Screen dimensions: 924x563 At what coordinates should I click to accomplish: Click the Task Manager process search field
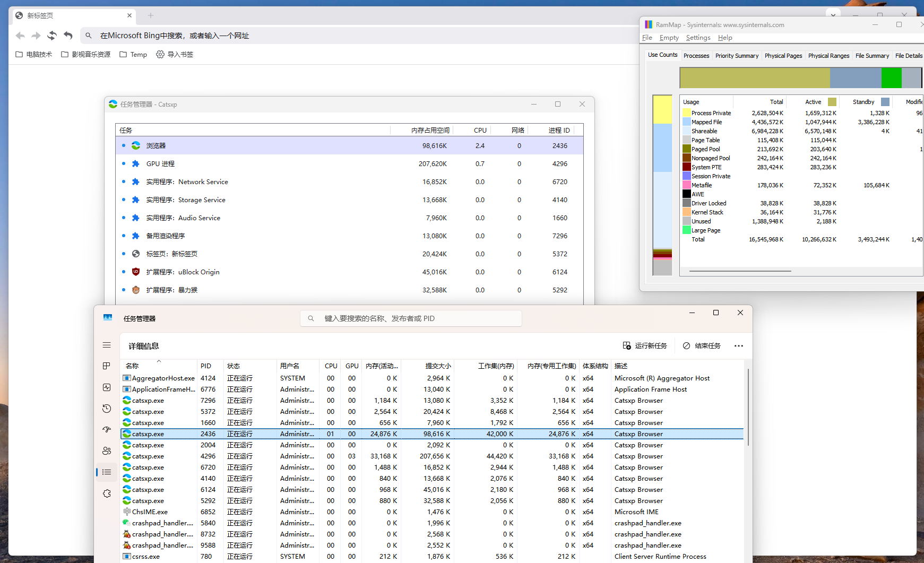click(x=411, y=318)
